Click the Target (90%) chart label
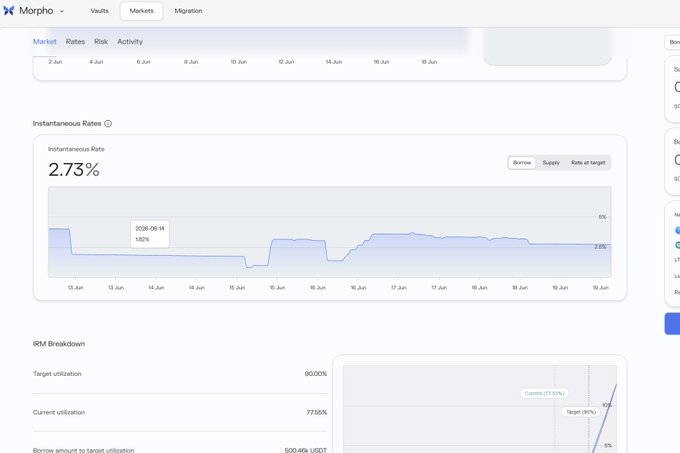Image resolution: width=680 pixels, height=453 pixels. pyautogui.click(x=581, y=412)
